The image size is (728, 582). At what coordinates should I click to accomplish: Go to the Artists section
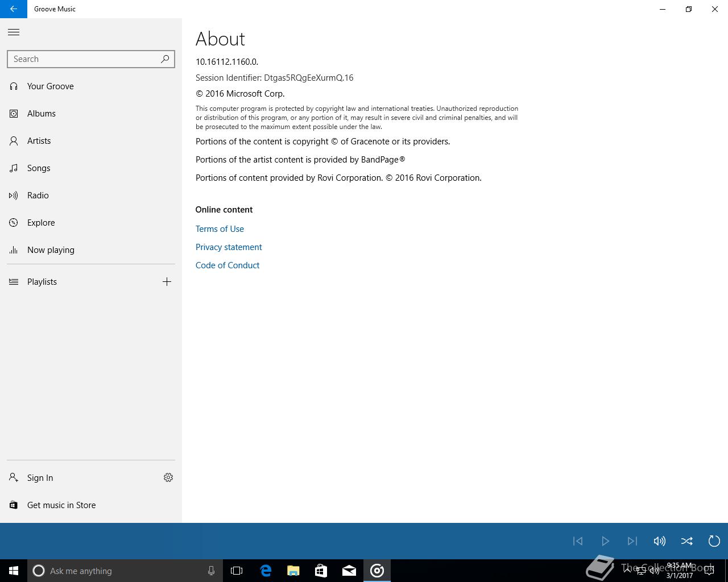[x=91, y=141]
